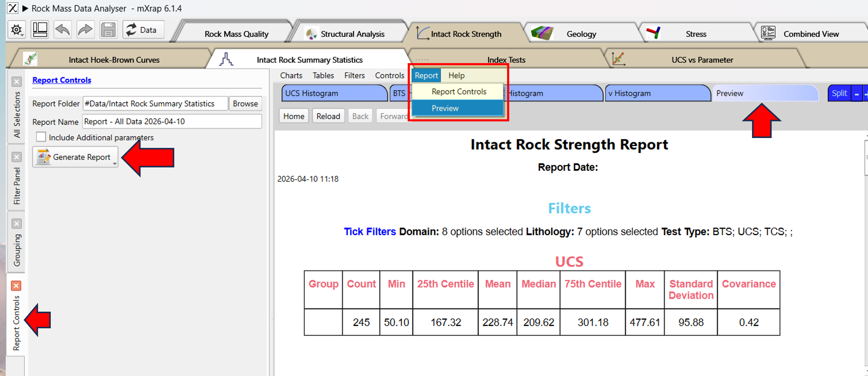Screen dimensions: 868x376
Task: Select Preview from the Report menu
Action: [x=445, y=108]
